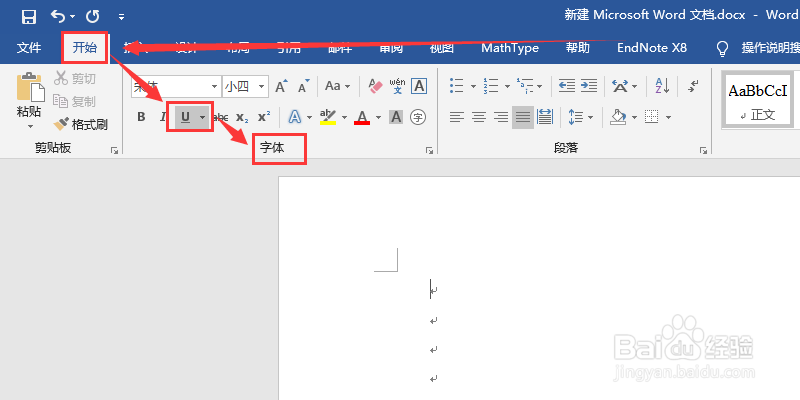
Task: Customize the Quick Access Toolbar
Action: click(121, 17)
